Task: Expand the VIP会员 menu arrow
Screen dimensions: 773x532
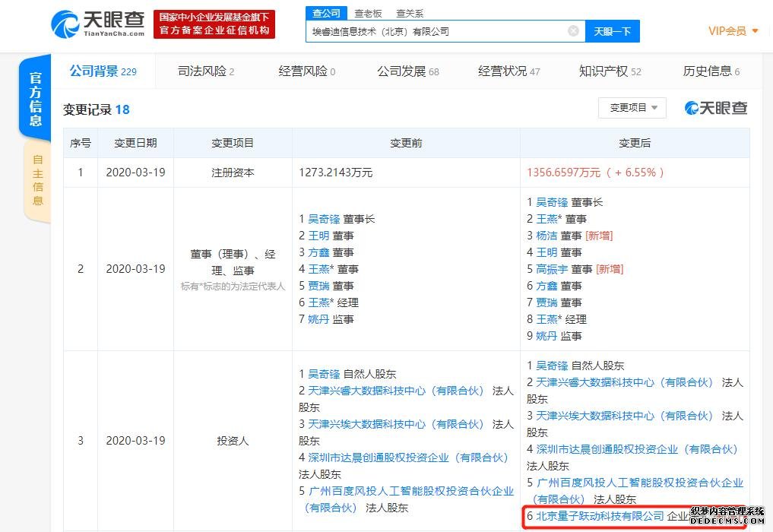Action: [756, 31]
